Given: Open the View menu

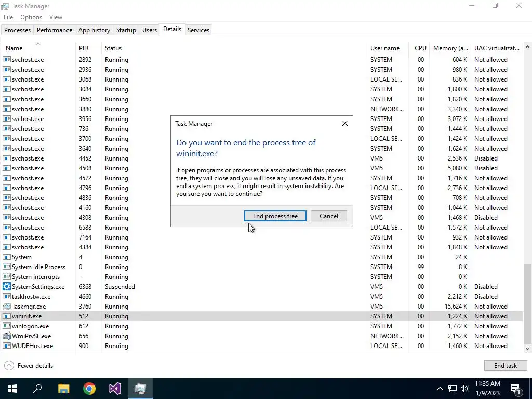Looking at the screenshot, I should tap(56, 17).
